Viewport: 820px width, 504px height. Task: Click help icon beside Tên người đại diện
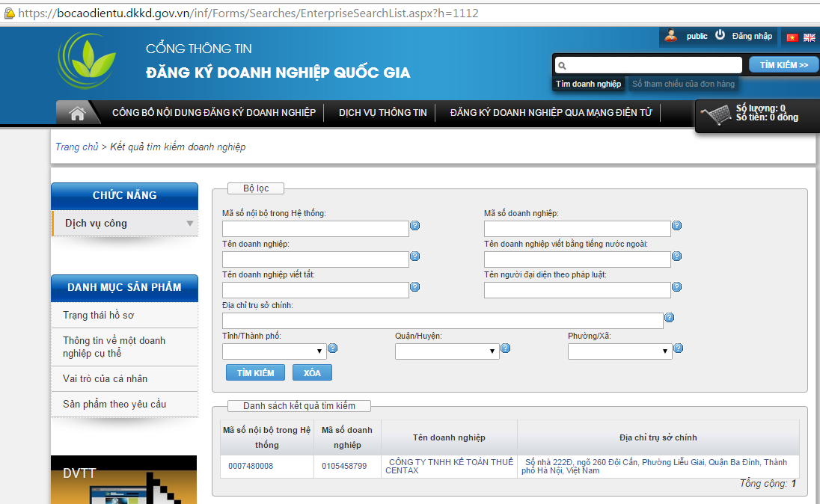(x=676, y=287)
